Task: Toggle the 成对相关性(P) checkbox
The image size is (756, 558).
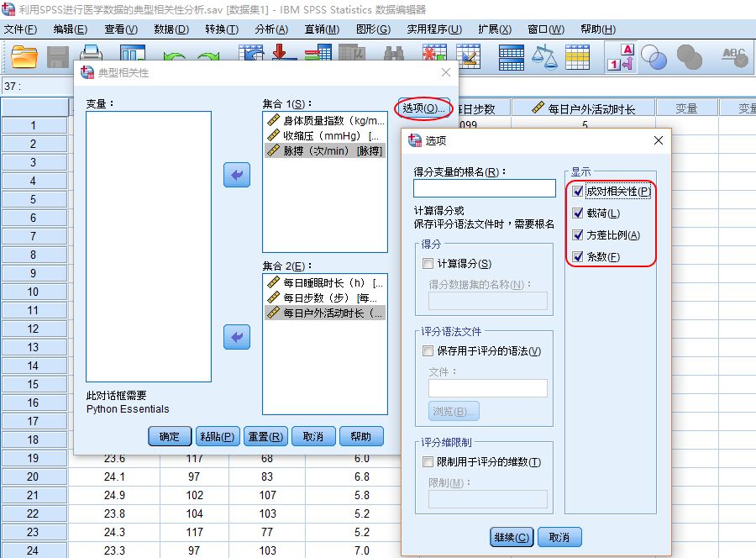Action: [577, 192]
